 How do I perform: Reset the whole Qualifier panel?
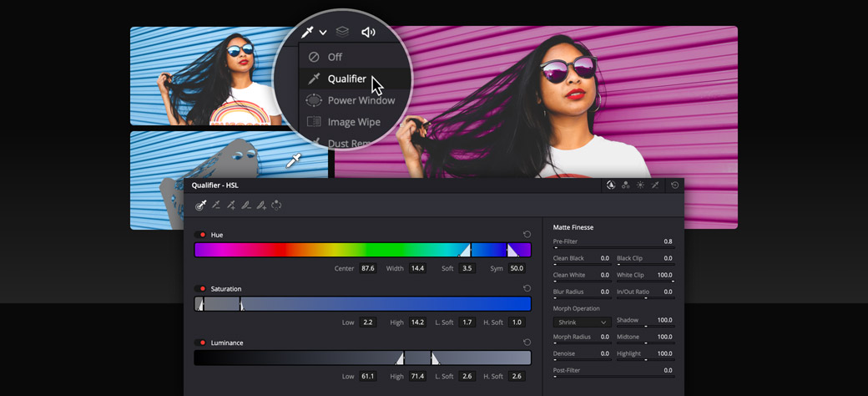(x=674, y=185)
